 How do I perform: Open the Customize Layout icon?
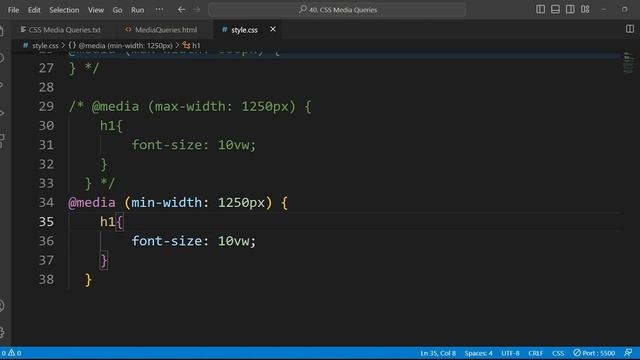click(585, 9)
